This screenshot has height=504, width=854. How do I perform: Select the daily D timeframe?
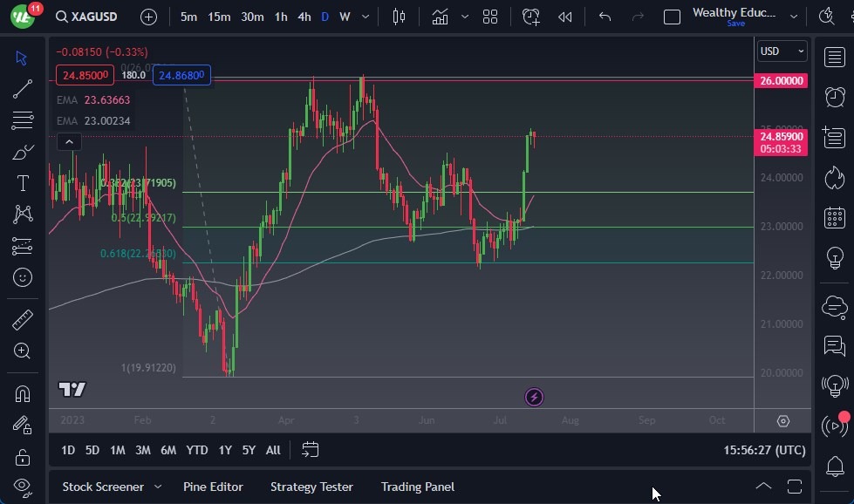click(x=325, y=17)
